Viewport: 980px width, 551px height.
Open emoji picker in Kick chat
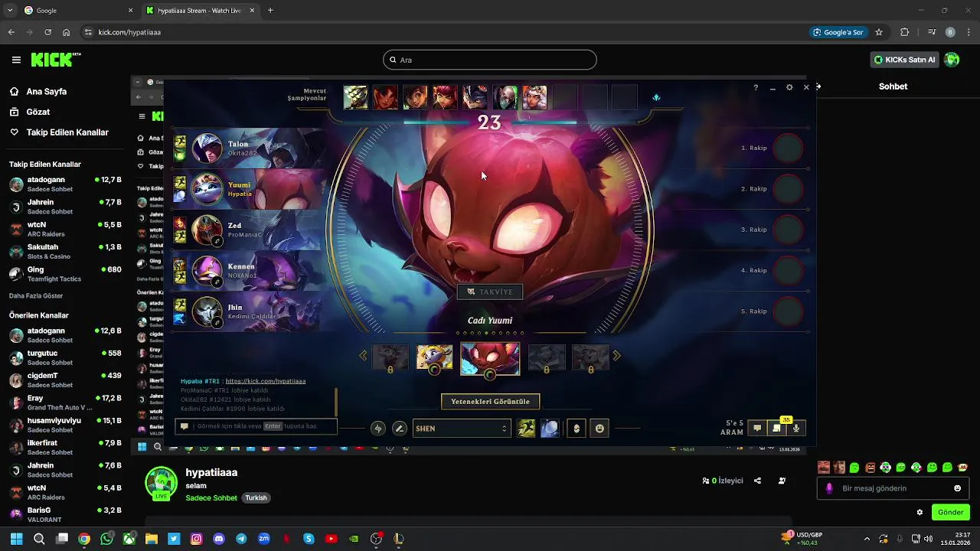pos(957,488)
